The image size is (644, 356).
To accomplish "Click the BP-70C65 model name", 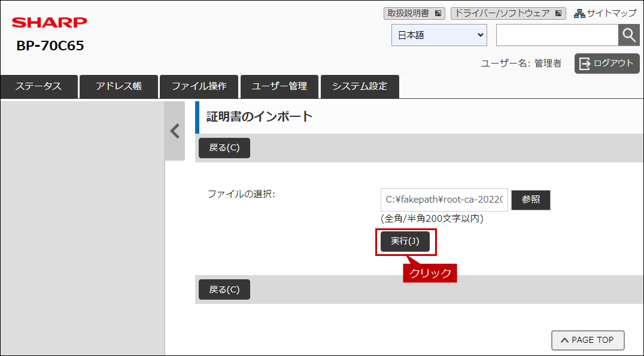I will point(50,46).
